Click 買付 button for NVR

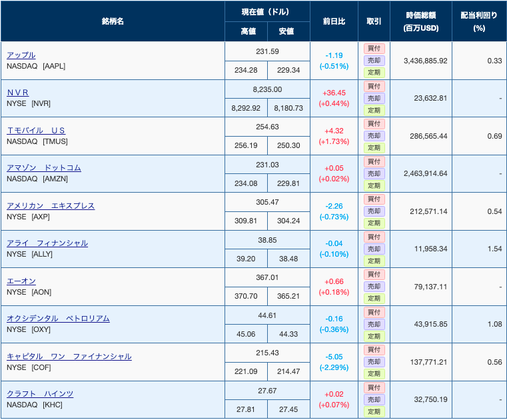coord(374,87)
